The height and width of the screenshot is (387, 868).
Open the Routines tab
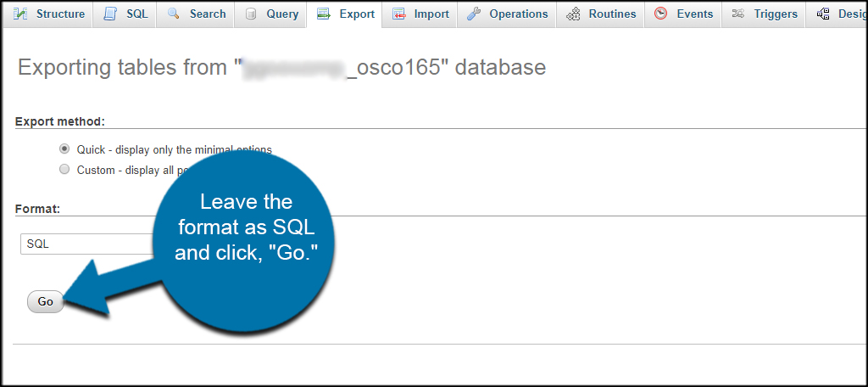pyautogui.click(x=600, y=14)
